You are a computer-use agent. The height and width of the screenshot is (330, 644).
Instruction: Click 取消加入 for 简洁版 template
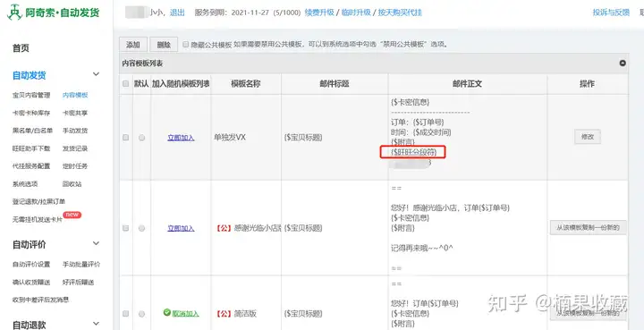(x=185, y=314)
